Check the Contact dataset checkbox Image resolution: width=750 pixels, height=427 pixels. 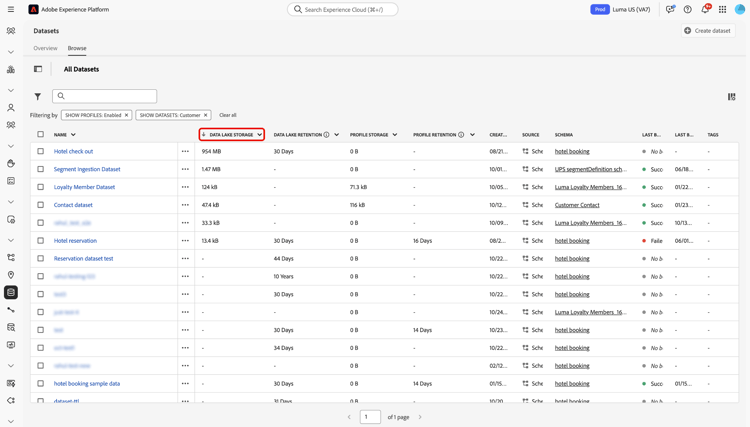[x=41, y=205]
